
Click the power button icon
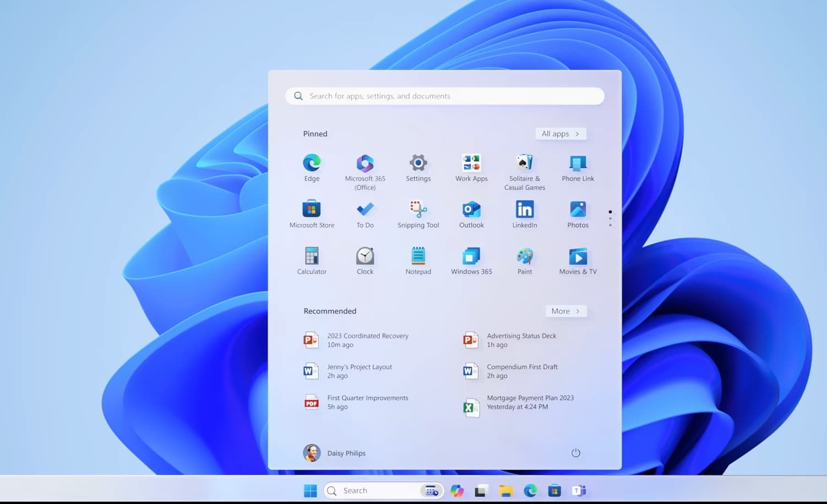(x=576, y=453)
